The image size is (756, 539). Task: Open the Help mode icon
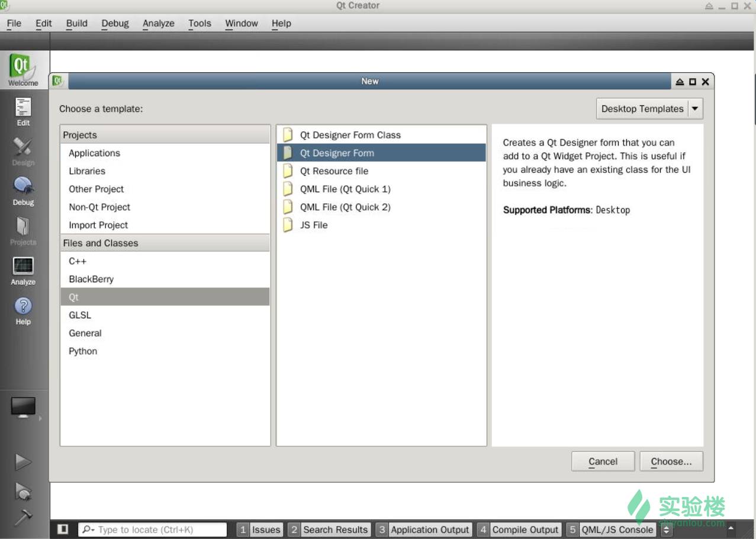click(x=23, y=311)
